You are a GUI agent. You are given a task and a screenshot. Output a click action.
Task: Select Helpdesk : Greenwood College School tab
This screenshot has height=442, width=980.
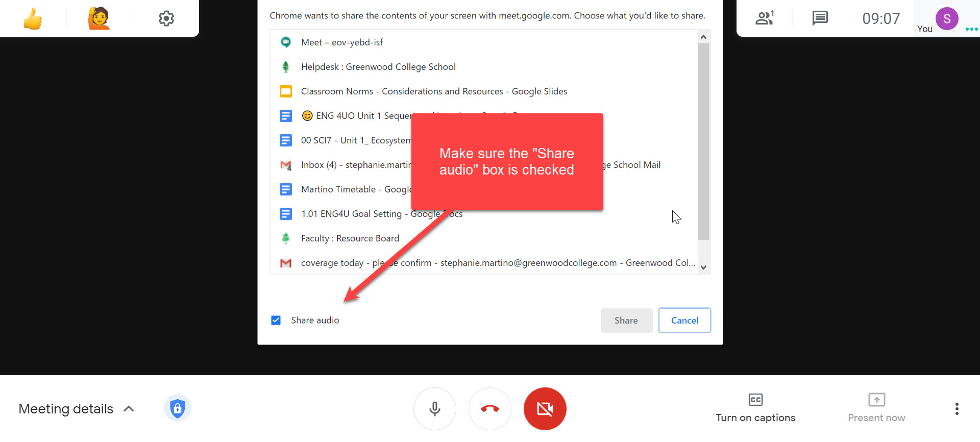(x=484, y=67)
